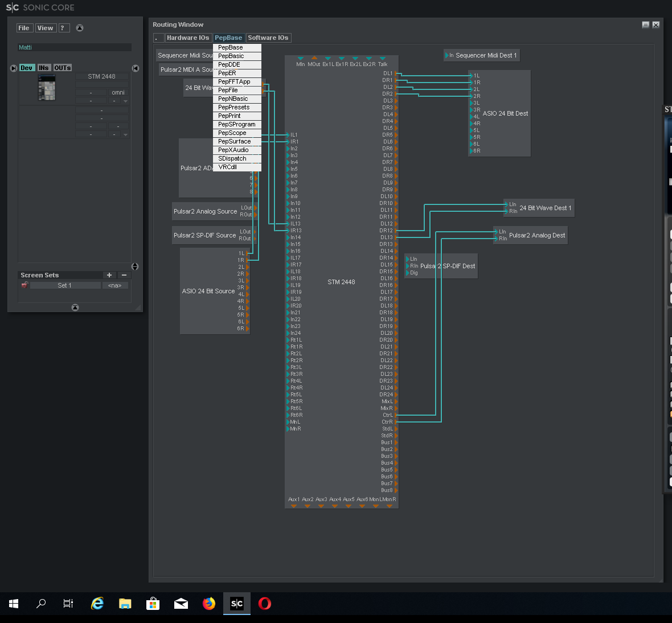Click the Talk input pin on STM 2448
The image size is (672, 623).
[383, 58]
